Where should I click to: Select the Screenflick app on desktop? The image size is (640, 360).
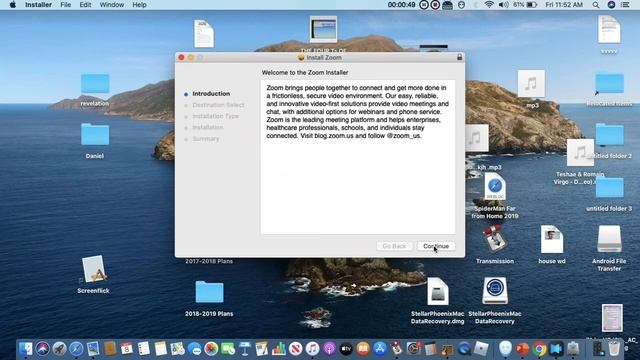click(x=93, y=269)
